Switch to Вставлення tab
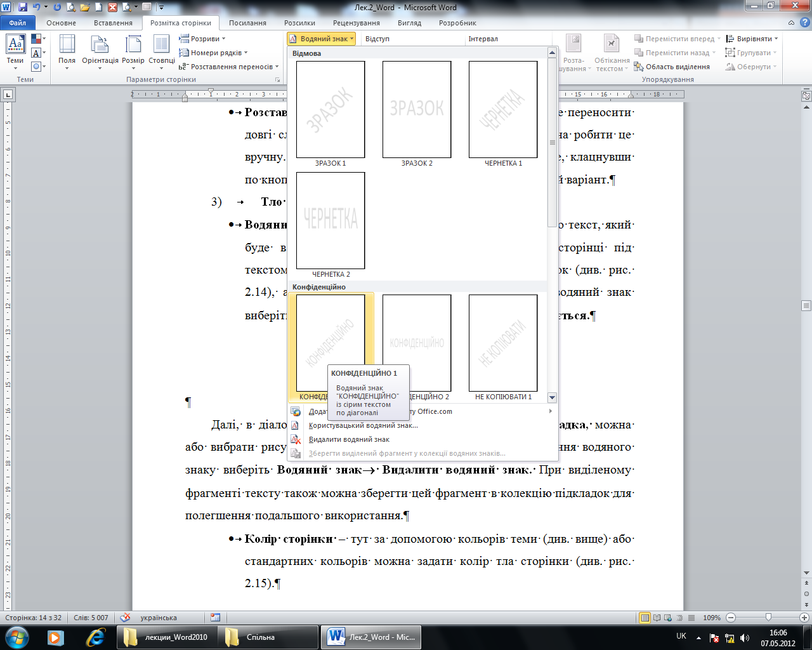 point(113,23)
